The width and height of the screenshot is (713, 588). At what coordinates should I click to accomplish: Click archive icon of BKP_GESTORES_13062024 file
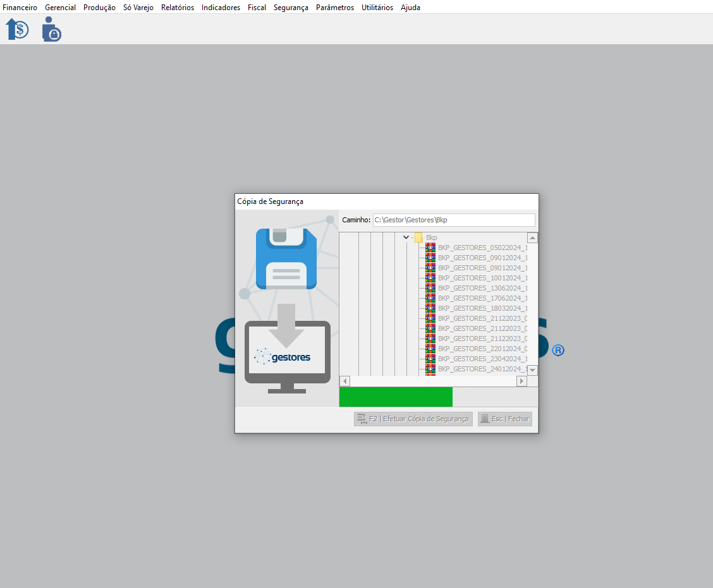430,288
